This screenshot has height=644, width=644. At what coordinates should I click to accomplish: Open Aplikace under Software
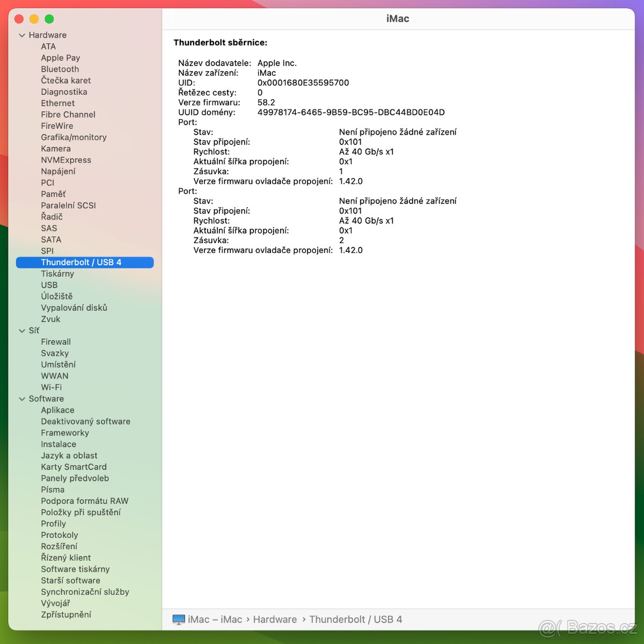(x=57, y=410)
